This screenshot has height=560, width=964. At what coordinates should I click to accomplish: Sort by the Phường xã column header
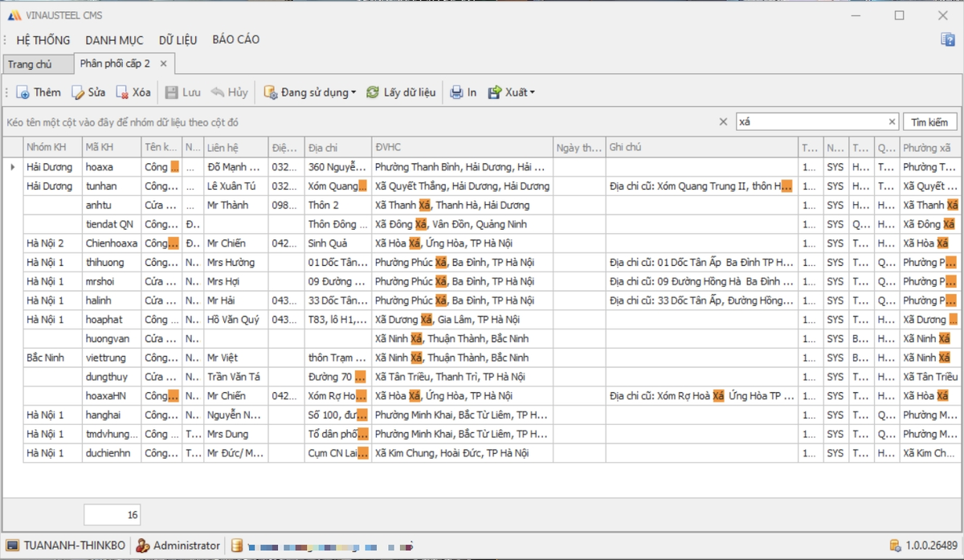[x=929, y=148]
